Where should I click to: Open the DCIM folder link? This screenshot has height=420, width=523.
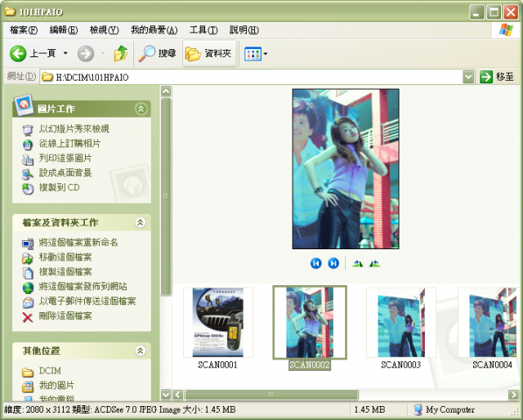[50, 371]
